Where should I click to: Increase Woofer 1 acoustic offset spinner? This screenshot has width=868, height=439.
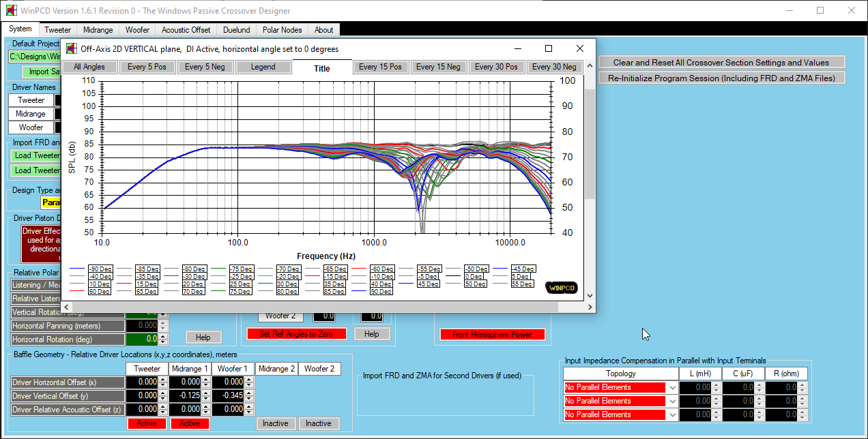tap(248, 406)
